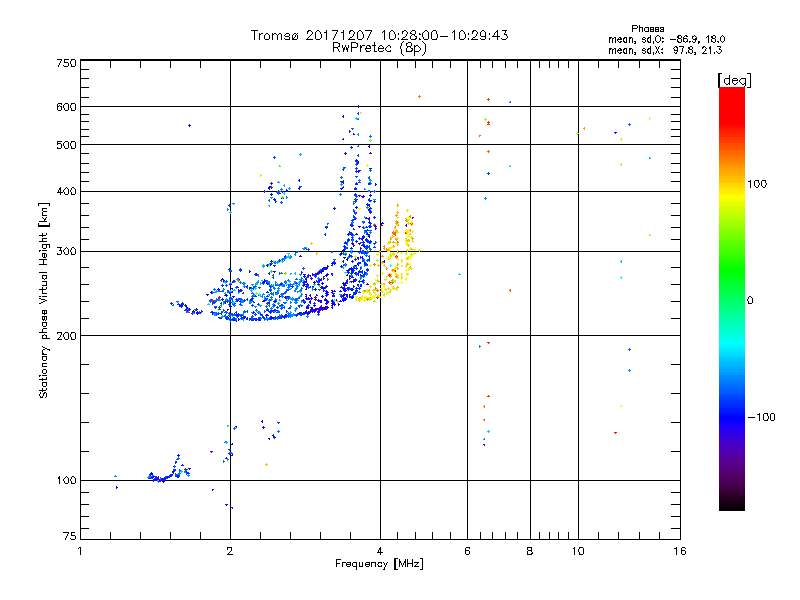
Task: Click the plot title 'Tromsø 20171207 10:28:00-10:29:43'
Action: pos(379,35)
